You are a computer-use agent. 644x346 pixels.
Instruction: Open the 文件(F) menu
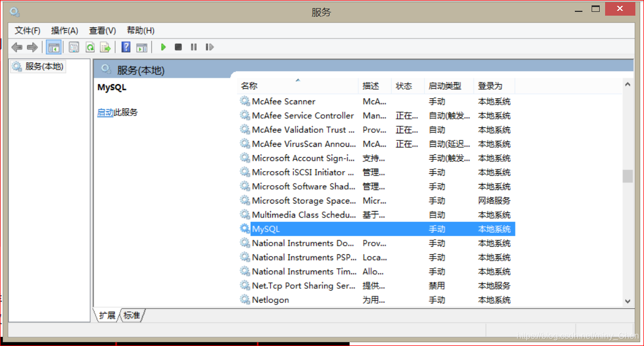[x=28, y=30]
